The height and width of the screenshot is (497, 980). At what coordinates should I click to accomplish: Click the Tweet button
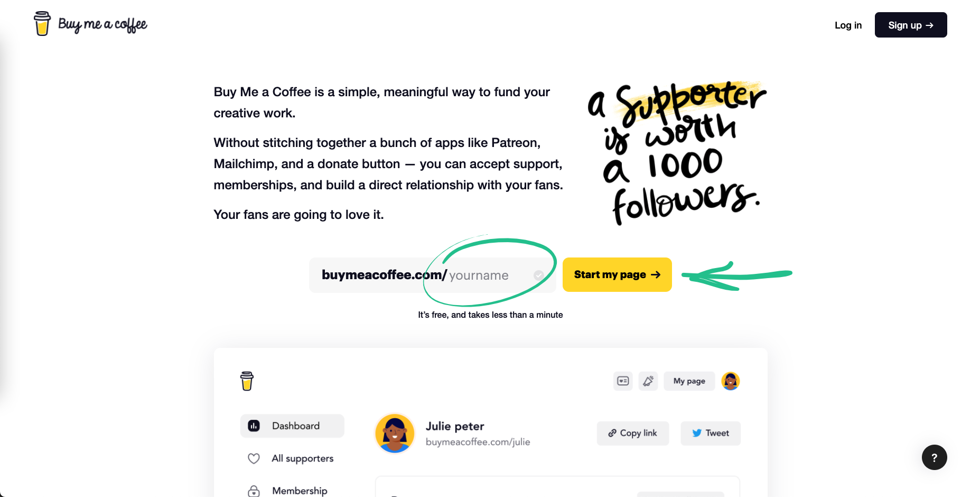click(711, 433)
